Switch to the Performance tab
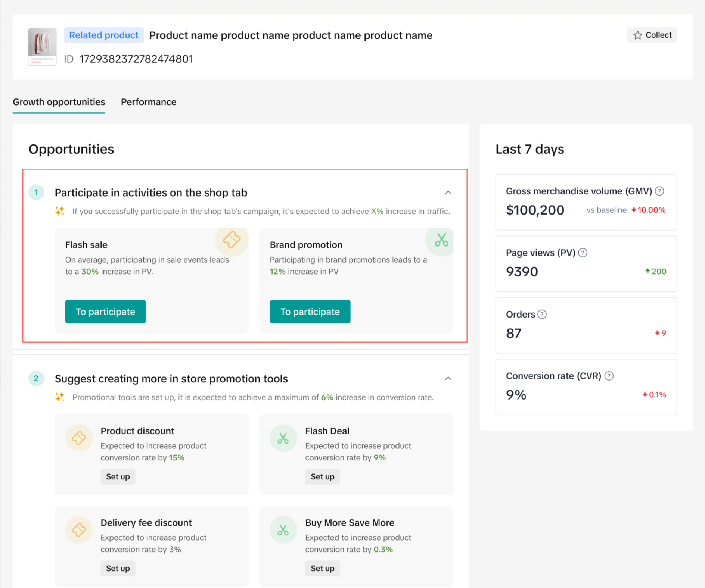The width and height of the screenshot is (705, 588). tap(148, 102)
